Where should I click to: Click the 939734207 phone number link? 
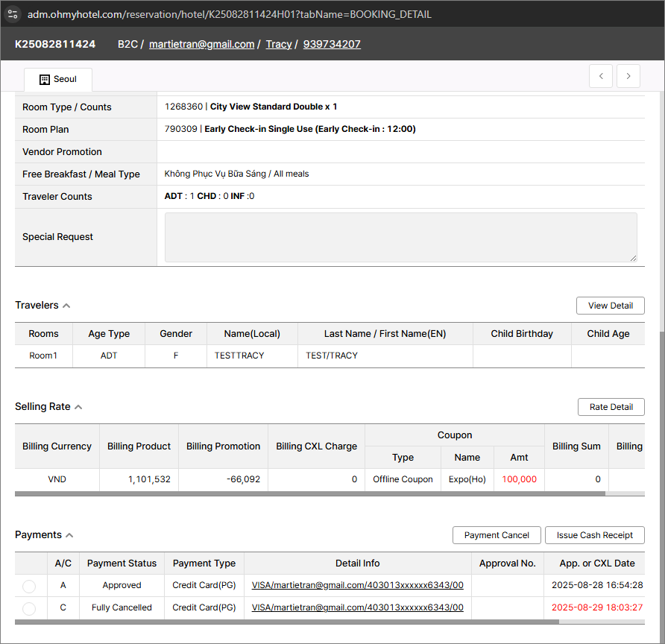pyautogui.click(x=332, y=44)
